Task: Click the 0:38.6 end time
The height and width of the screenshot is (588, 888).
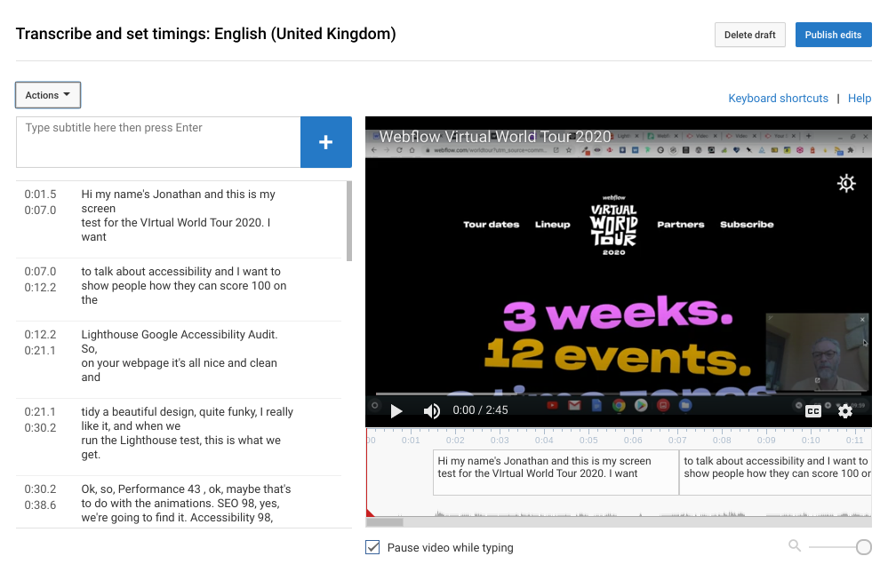Action: pos(40,505)
